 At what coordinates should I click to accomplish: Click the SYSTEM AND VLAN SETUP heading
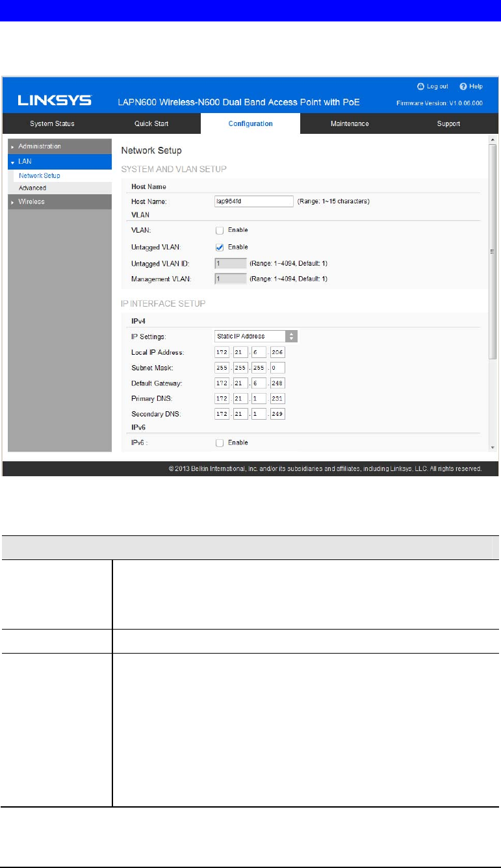pos(173,169)
